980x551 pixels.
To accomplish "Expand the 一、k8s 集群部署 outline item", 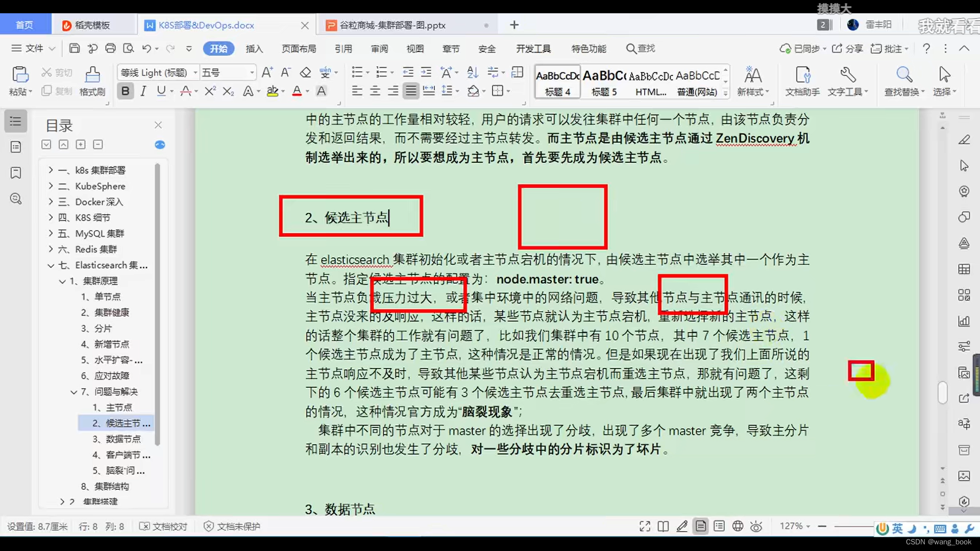I will click(50, 170).
